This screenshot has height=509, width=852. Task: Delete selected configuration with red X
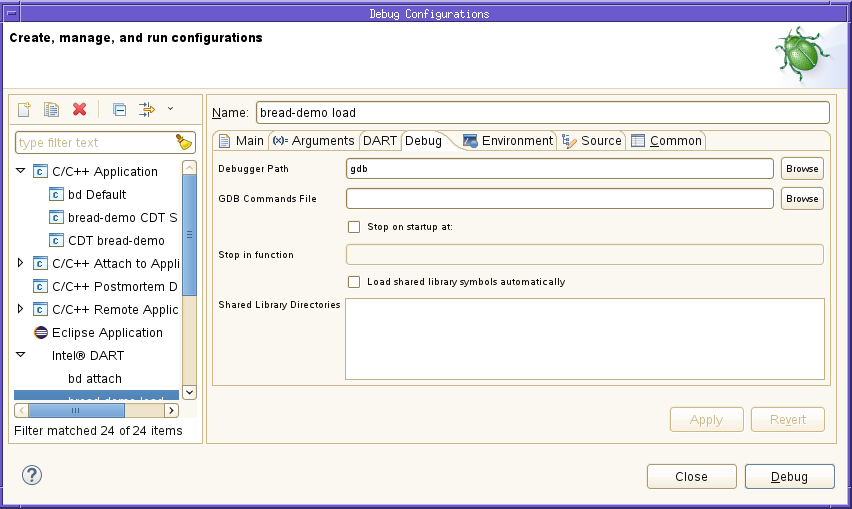(79, 109)
